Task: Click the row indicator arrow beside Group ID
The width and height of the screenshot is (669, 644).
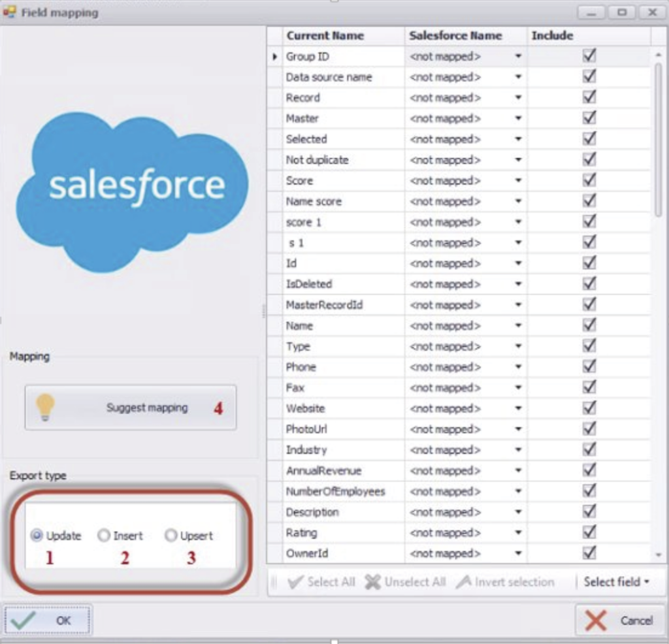Action: [275, 56]
